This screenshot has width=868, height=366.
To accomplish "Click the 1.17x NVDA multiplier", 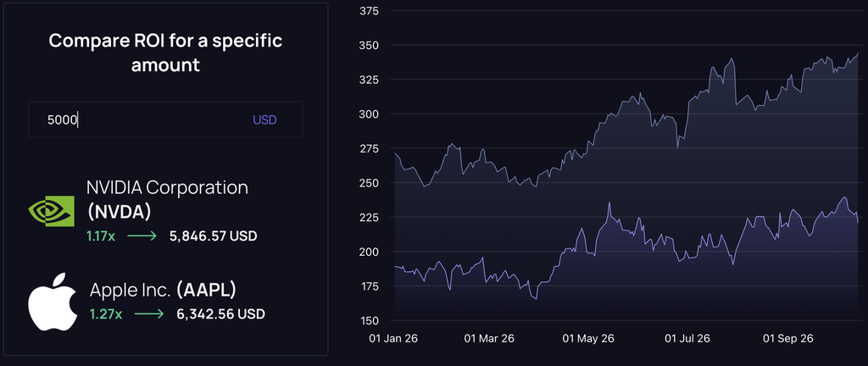I will coord(101,236).
